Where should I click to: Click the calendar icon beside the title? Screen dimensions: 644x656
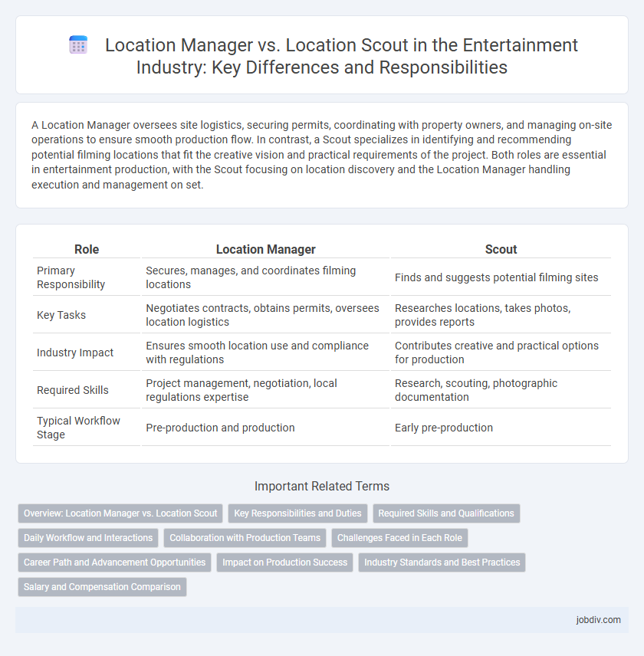pyautogui.click(x=78, y=44)
